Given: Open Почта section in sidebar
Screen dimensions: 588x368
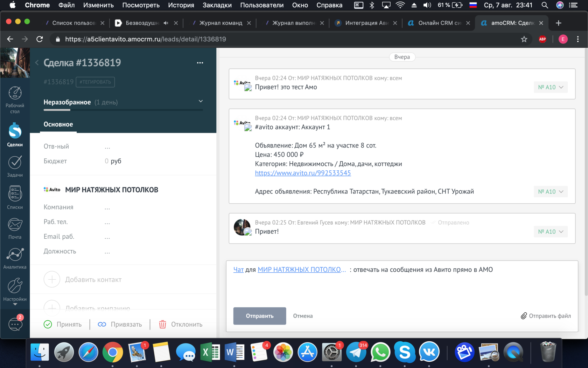Looking at the screenshot, I should click(15, 229).
